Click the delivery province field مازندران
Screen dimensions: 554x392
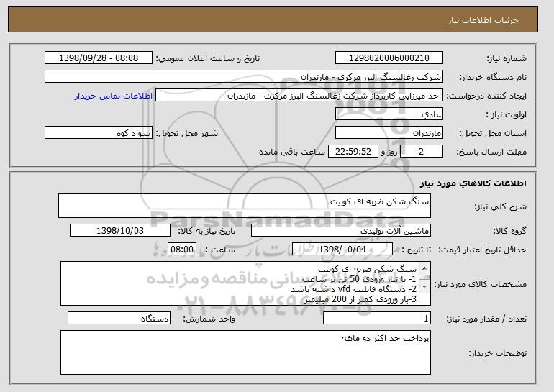pyautogui.click(x=389, y=133)
